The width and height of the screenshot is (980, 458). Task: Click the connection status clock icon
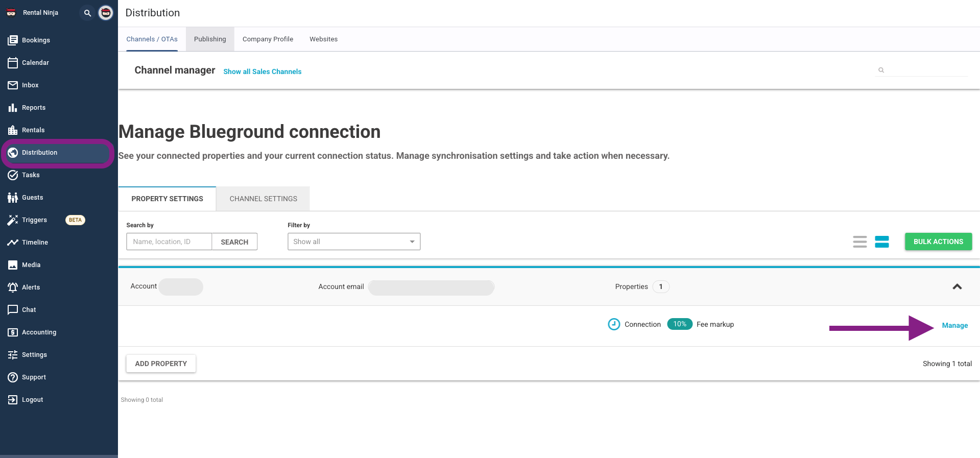point(614,324)
